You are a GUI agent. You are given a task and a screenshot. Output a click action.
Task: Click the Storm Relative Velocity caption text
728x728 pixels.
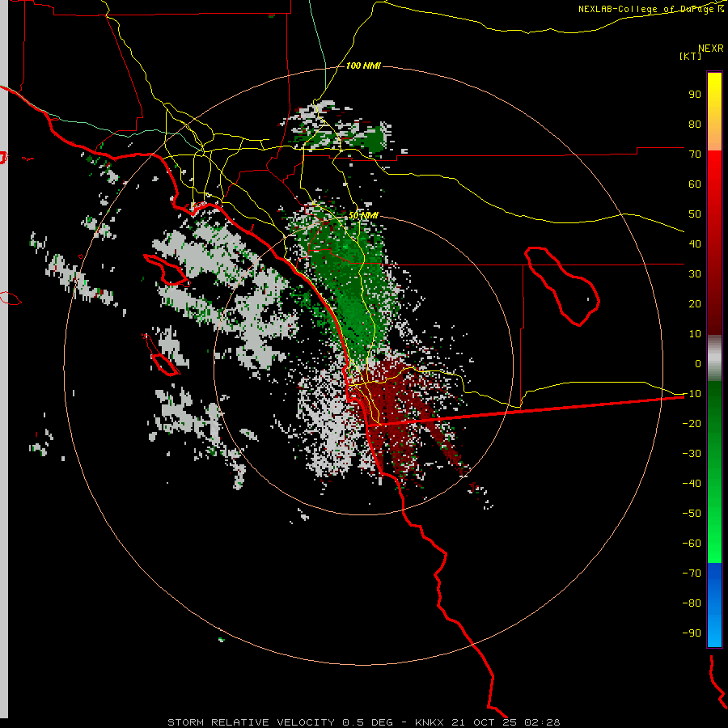(363, 722)
